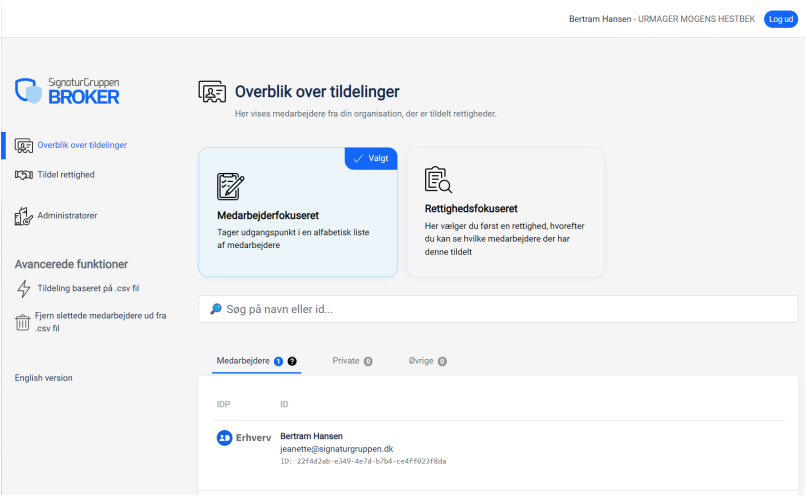Select the Rettighedsfokuseret view card
Image resolution: width=807 pixels, height=502 pixels.
point(504,212)
